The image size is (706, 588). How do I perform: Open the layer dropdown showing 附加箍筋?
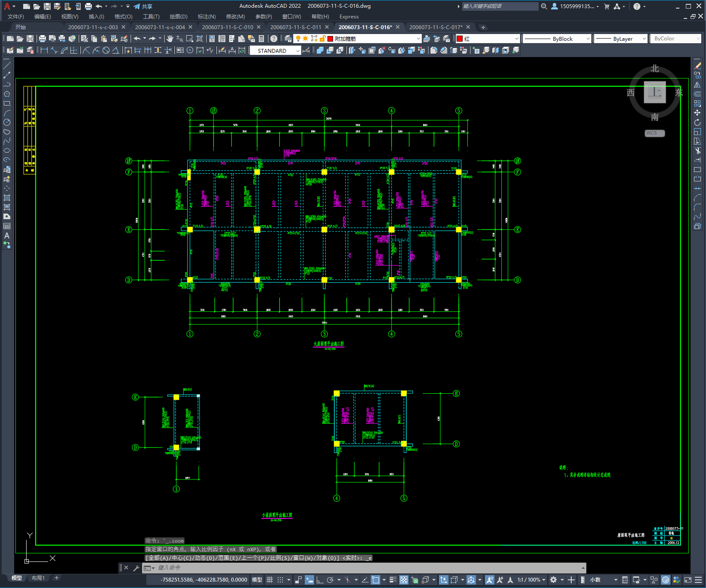tap(358, 39)
